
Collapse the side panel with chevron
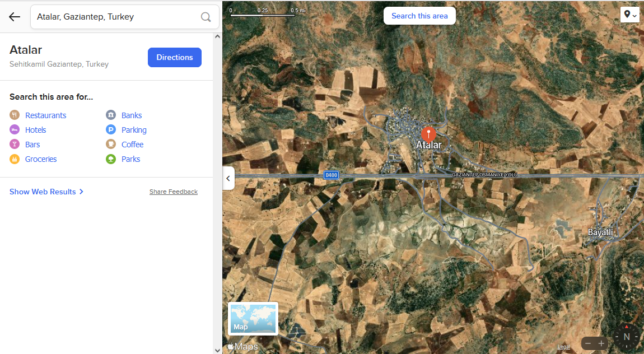click(x=228, y=178)
